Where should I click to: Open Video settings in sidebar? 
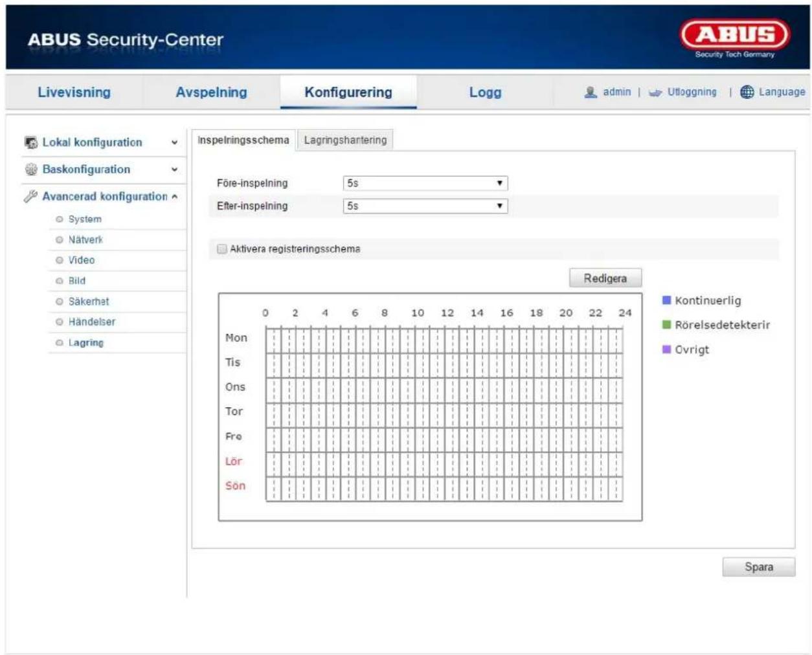click(82, 260)
